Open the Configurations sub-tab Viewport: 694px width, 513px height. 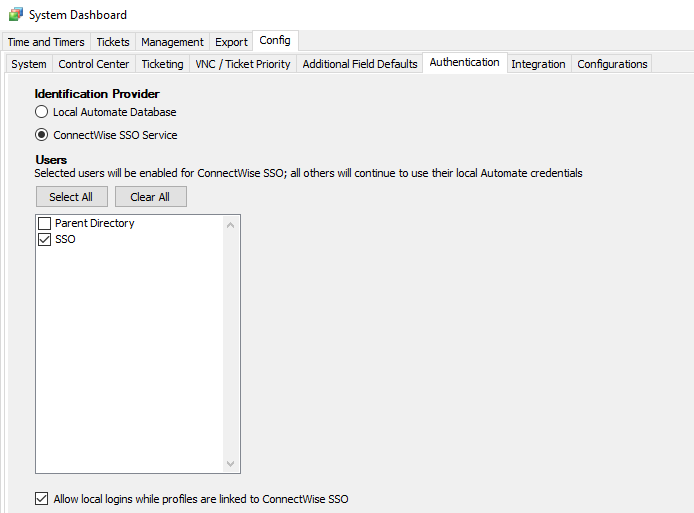pos(612,64)
